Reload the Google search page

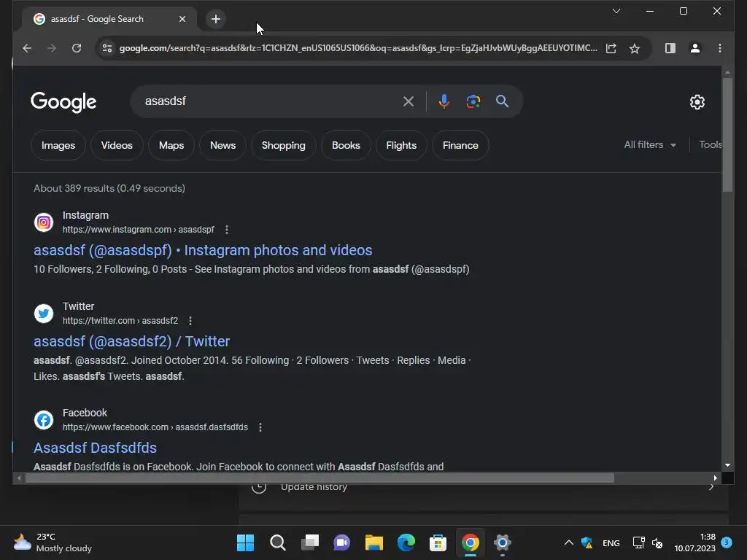[76, 48]
